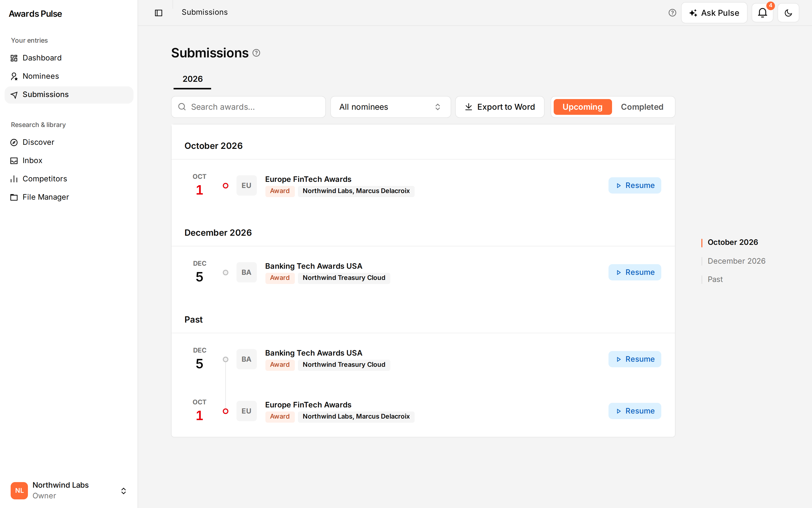Click help icon beside Submissions heading
Screen dimensions: 812x508
coord(256,53)
